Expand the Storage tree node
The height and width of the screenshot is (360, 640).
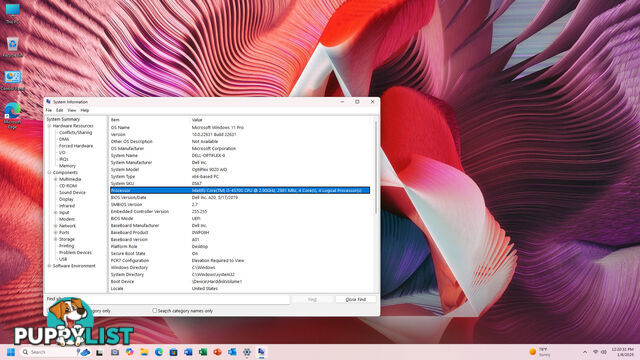[56, 239]
